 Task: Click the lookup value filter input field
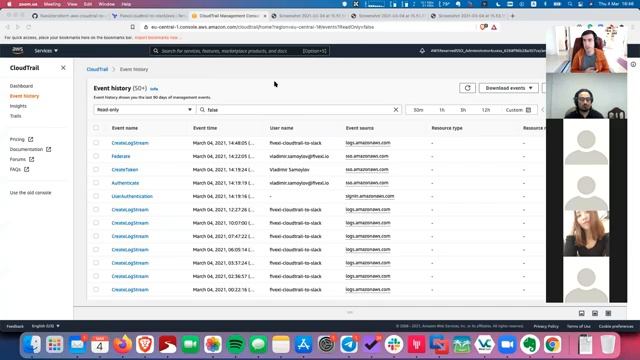tap(299, 110)
